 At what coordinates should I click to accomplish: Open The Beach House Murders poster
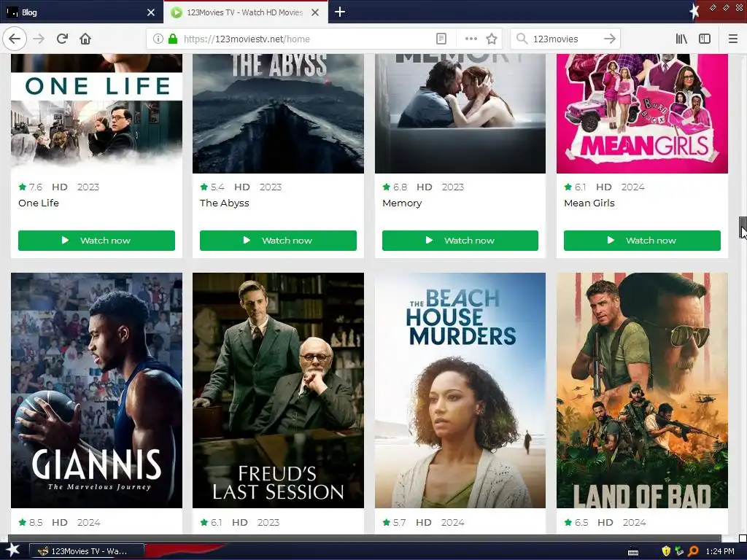(x=460, y=391)
